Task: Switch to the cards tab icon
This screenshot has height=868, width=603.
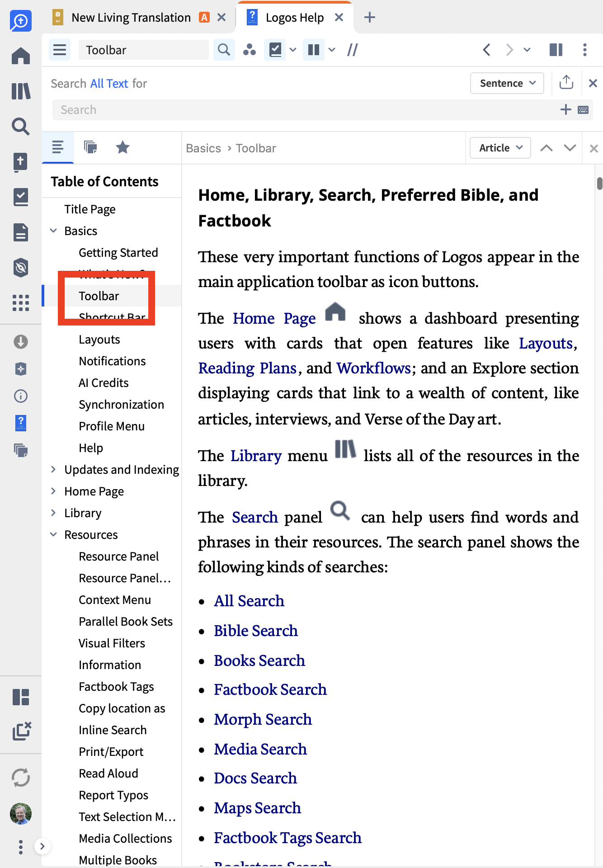Action: 90,147
